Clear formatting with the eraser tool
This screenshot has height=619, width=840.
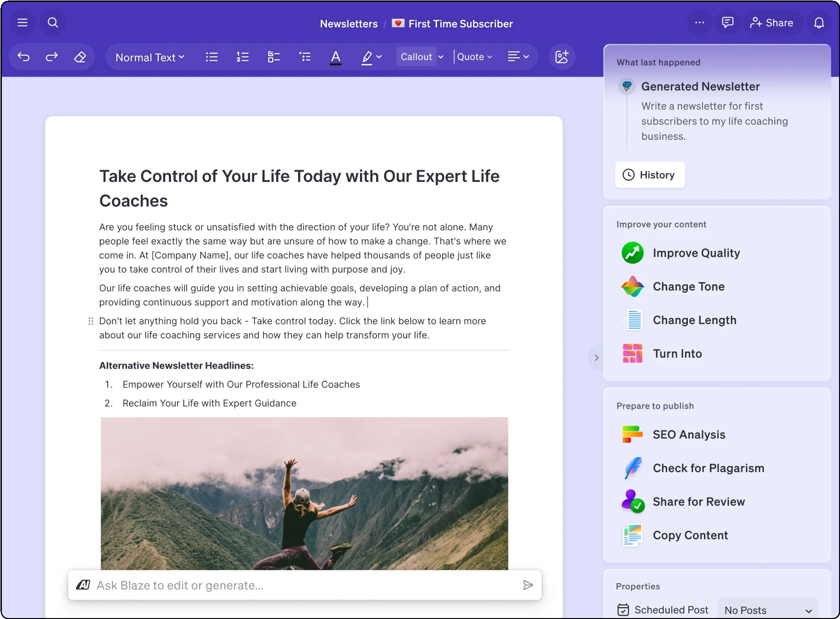click(x=80, y=57)
